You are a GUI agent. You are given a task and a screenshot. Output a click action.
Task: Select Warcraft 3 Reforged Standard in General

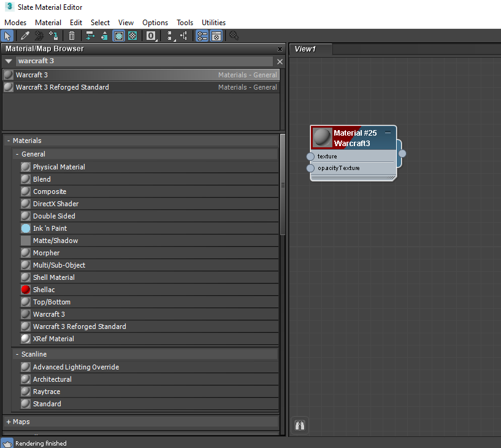[x=149, y=326]
